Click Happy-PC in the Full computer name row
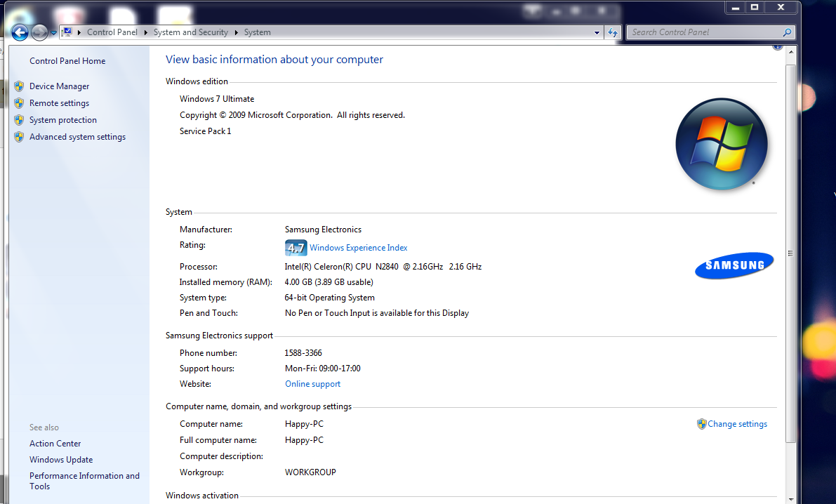The height and width of the screenshot is (504, 836). pos(305,440)
